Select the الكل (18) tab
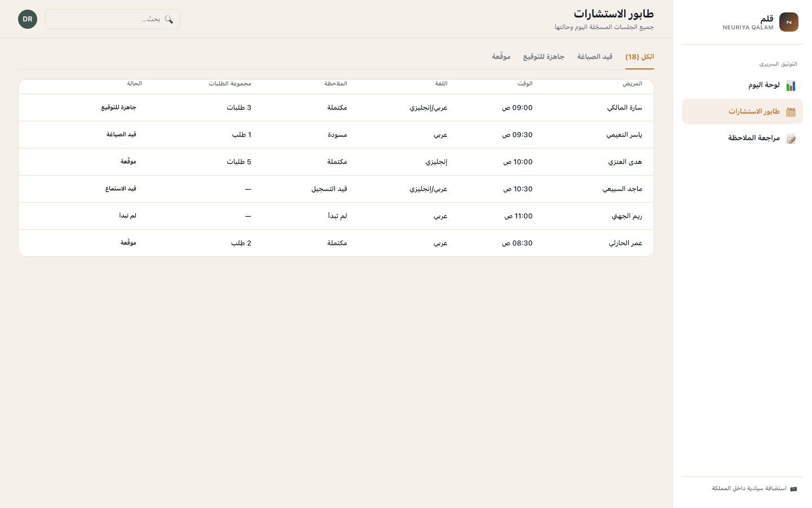Screen dimensions: 812x508 pyautogui.click(x=639, y=57)
